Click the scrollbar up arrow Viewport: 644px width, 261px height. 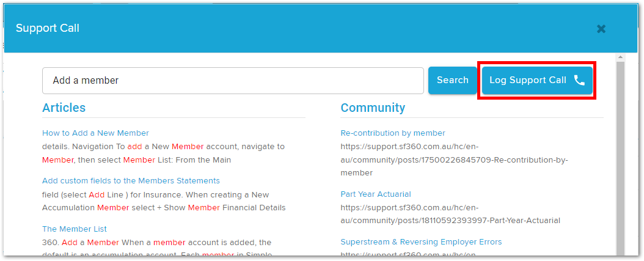[620, 57]
